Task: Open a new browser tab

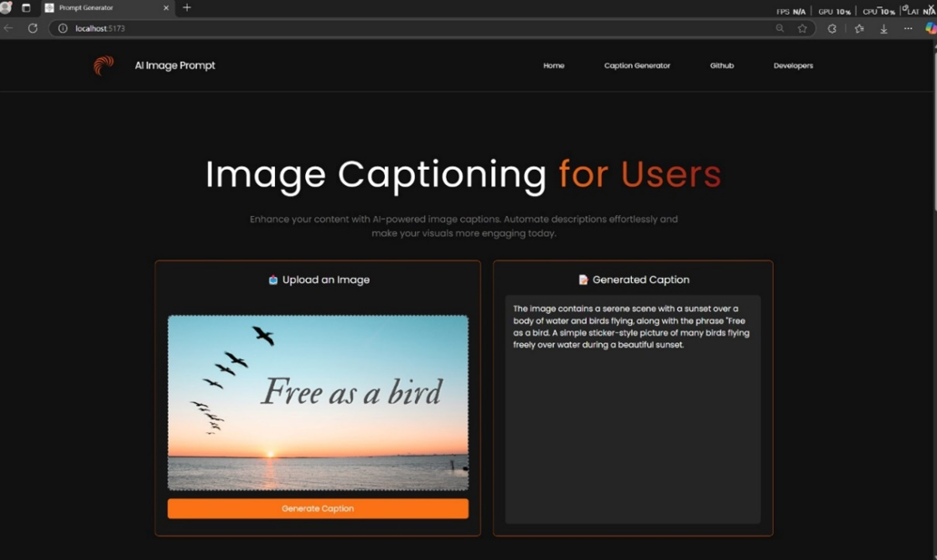Action: (x=187, y=8)
